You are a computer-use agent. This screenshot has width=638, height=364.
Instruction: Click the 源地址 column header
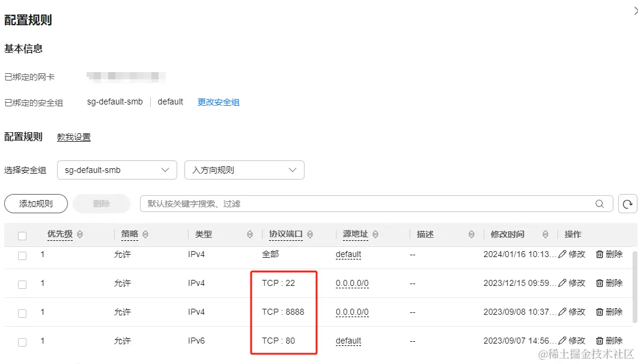click(x=356, y=234)
